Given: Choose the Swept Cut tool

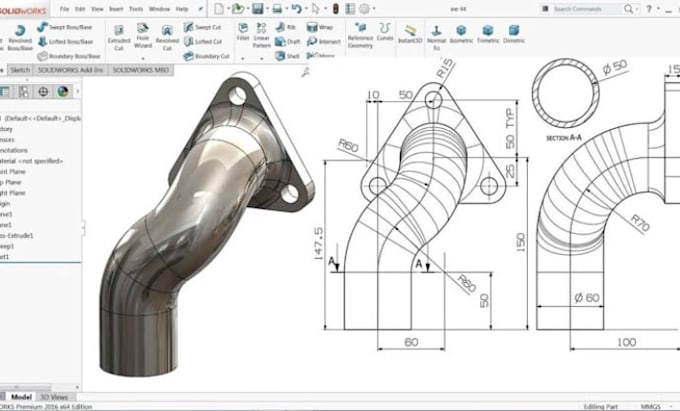Looking at the screenshot, I should (x=202, y=27).
